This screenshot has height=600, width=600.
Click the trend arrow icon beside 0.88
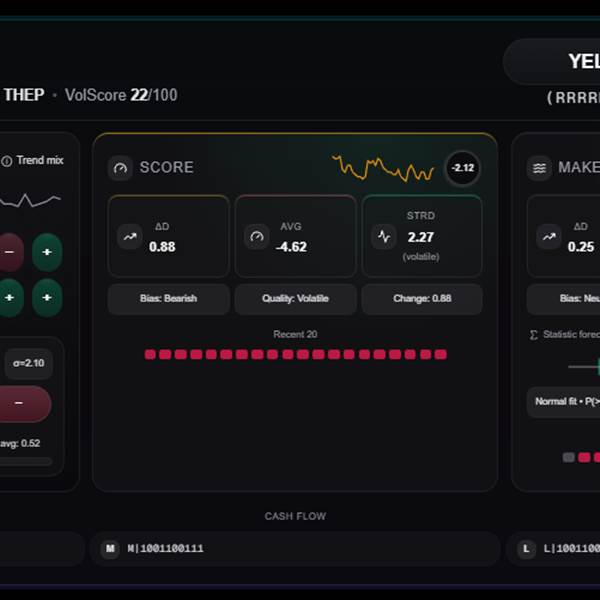point(130,237)
